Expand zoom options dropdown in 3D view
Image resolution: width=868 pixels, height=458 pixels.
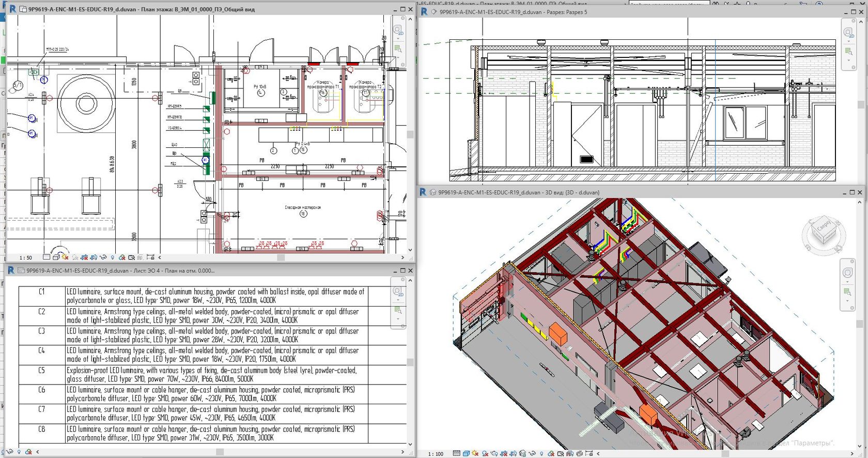[x=848, y=301]
